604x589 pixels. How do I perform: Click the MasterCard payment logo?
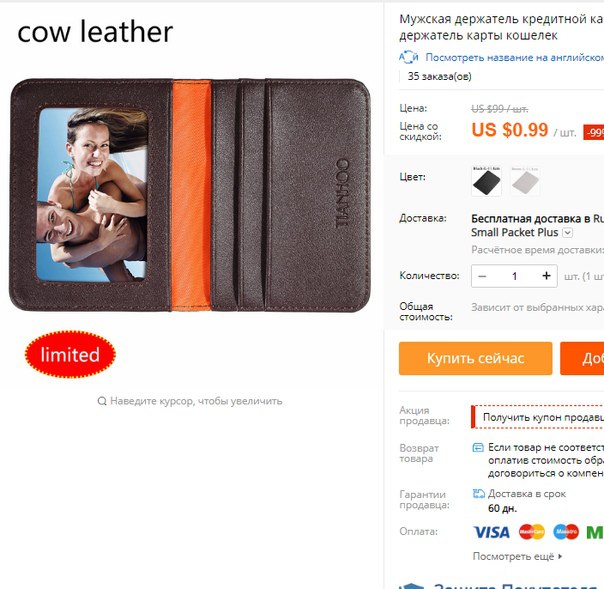point(532,532)
